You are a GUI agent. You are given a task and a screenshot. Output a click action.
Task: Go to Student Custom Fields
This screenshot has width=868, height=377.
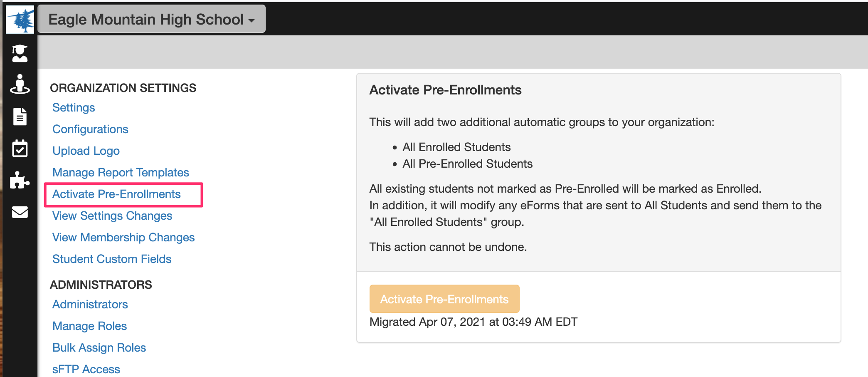click(112, 259)
